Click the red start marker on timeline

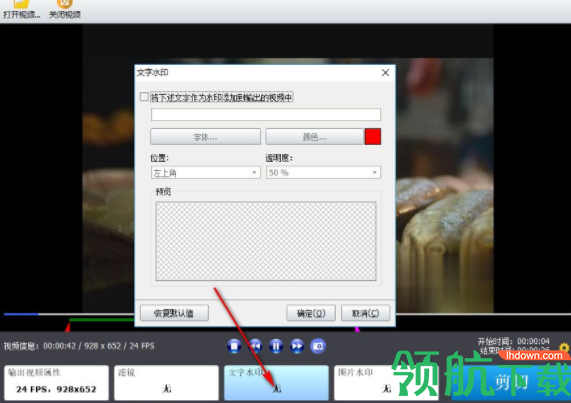(x=67, y=328)
